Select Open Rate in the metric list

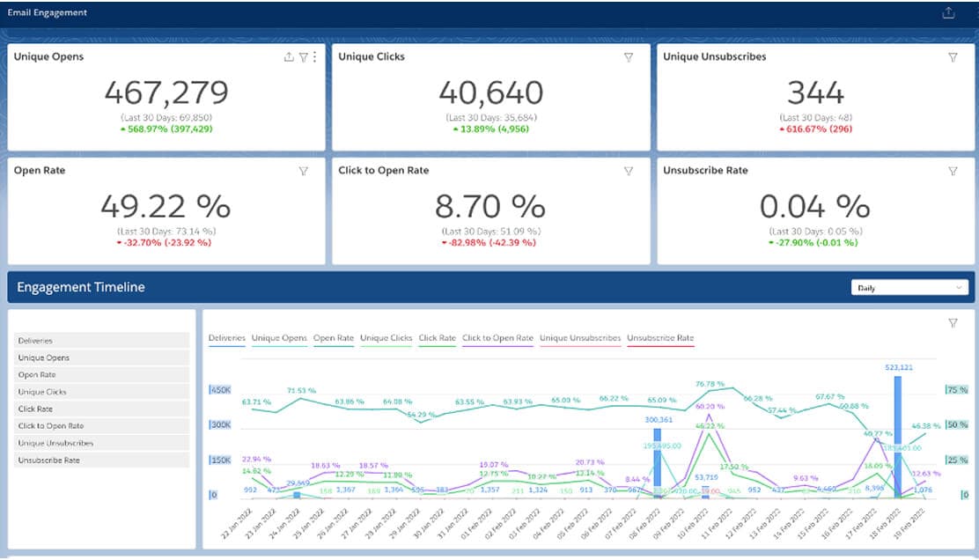(x=102, y=374)
